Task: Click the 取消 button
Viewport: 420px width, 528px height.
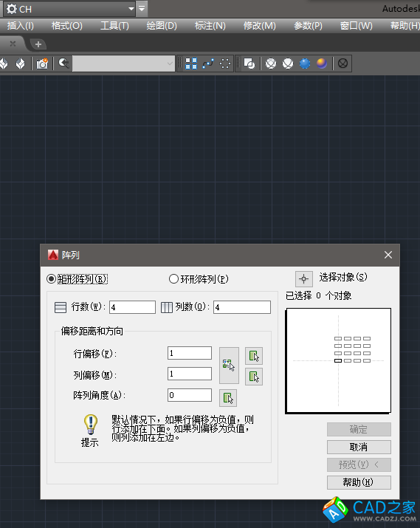Action: point(359,448)
